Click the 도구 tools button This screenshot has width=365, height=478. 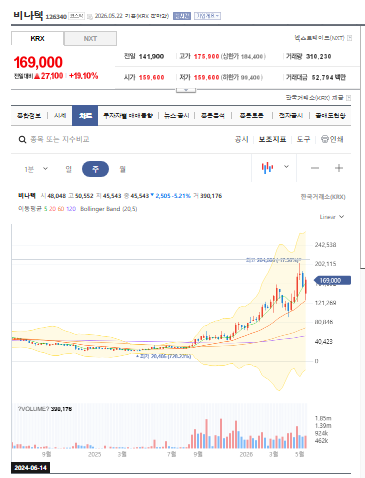(303, 139)
